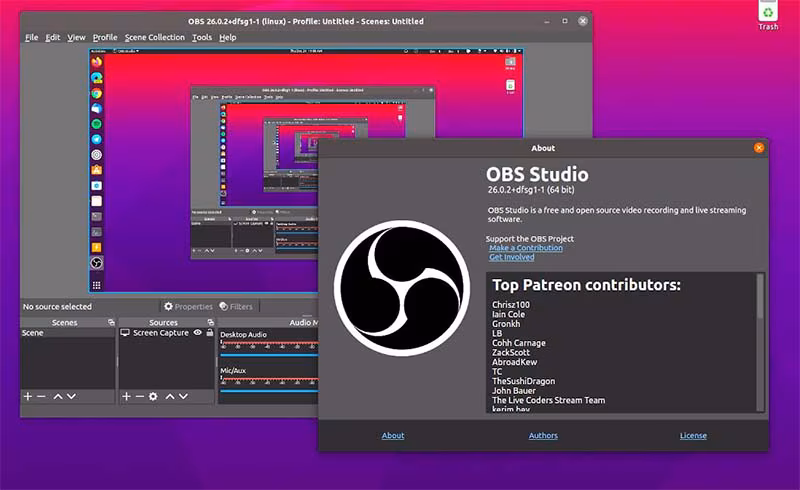Click contributor name 'ZackScott'
800x490 pixels.
click(511, 352)
